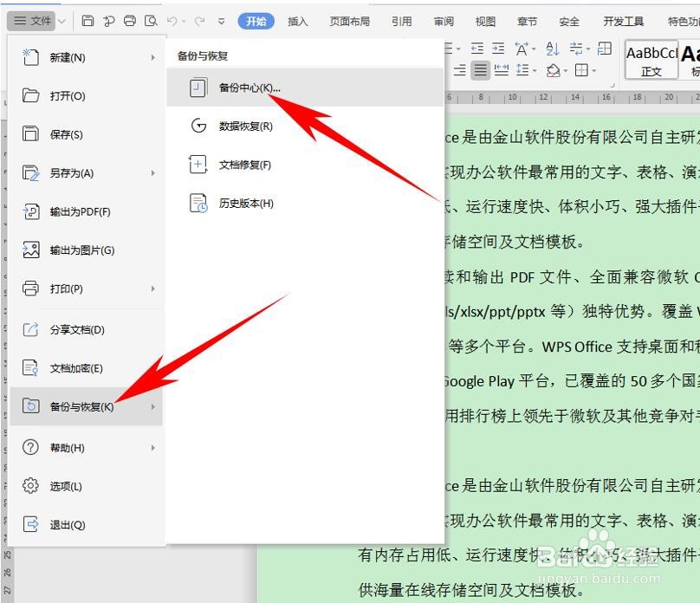This screenshot has width=700, height=603.
Task: Select 输出为图片(G) menu entry
Action: (86, 250)
